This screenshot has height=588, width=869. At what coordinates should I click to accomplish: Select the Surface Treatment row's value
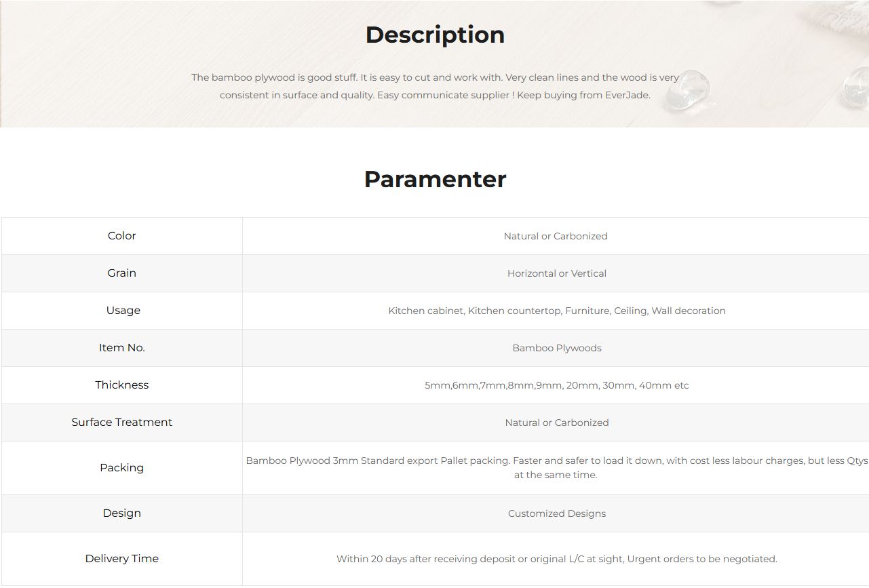(556, 423)
